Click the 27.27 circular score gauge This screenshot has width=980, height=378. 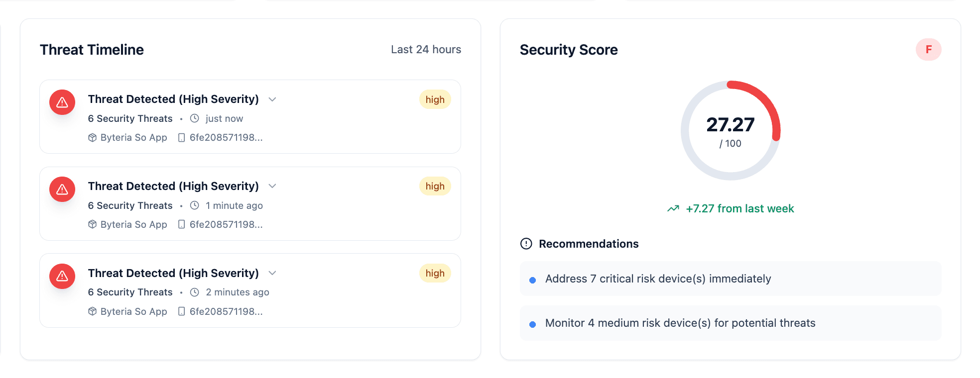[730, 130]
